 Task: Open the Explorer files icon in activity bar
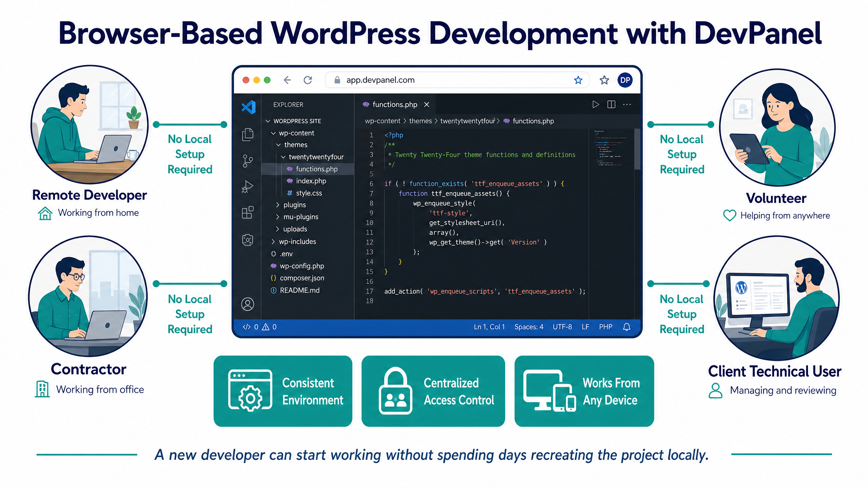(248, 135)
